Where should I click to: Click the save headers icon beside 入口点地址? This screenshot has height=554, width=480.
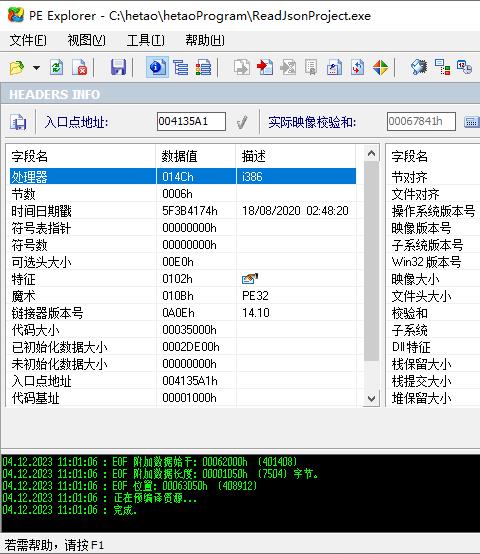pyautogui.click(x=18, y=122)
